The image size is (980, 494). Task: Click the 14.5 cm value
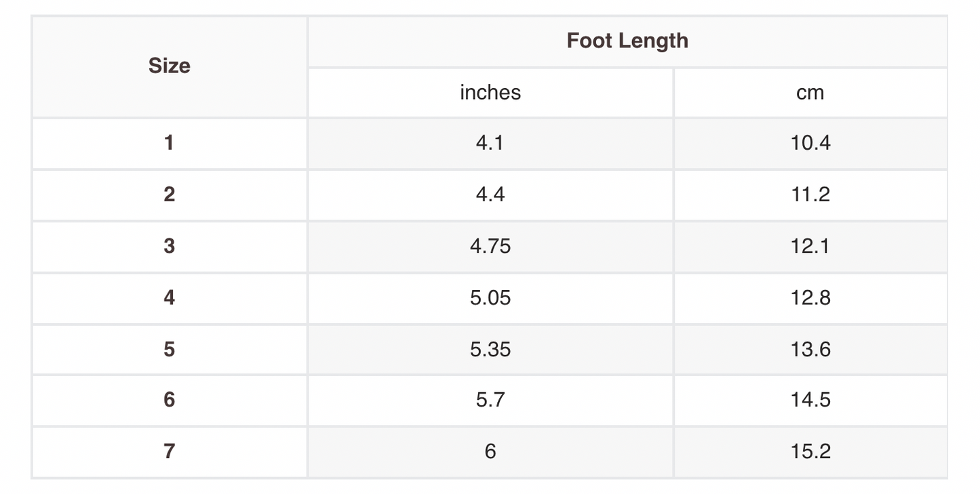(810, 400)
